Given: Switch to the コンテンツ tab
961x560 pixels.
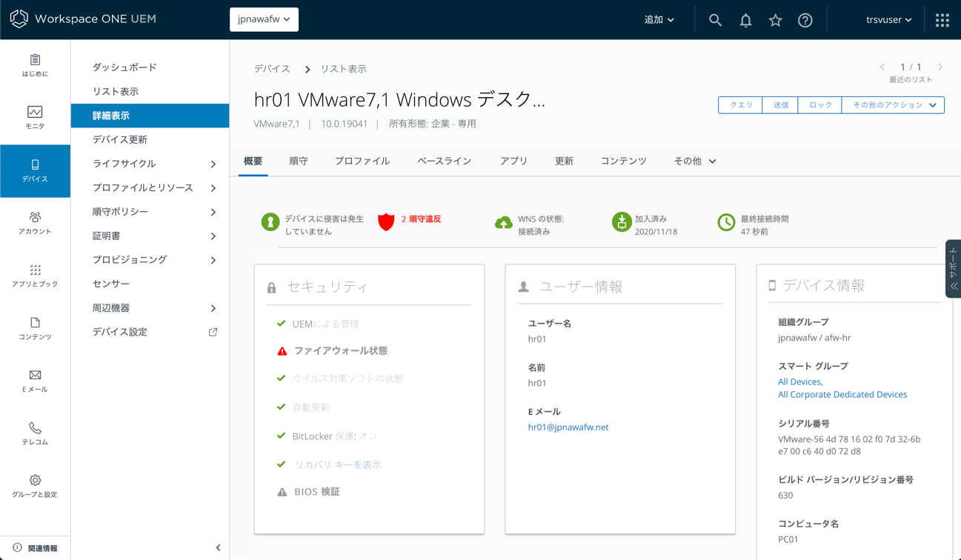Looking at the screenshot, I should coord(623,161).
